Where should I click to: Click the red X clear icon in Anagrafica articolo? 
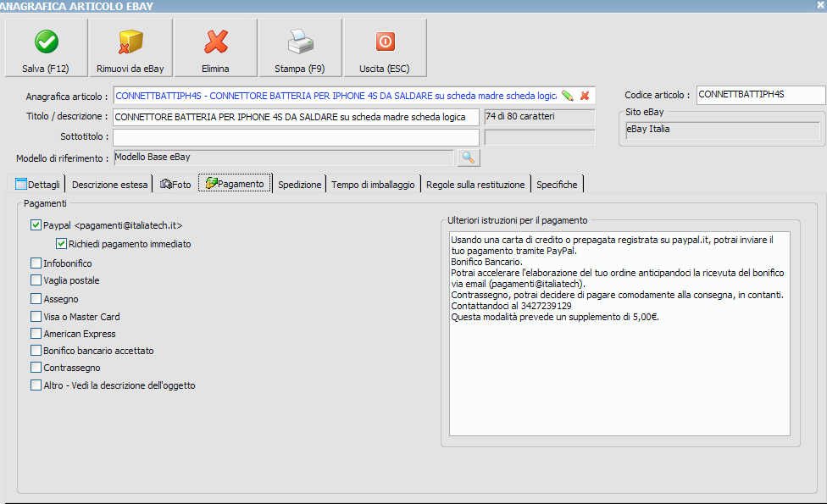pos(585,96)
